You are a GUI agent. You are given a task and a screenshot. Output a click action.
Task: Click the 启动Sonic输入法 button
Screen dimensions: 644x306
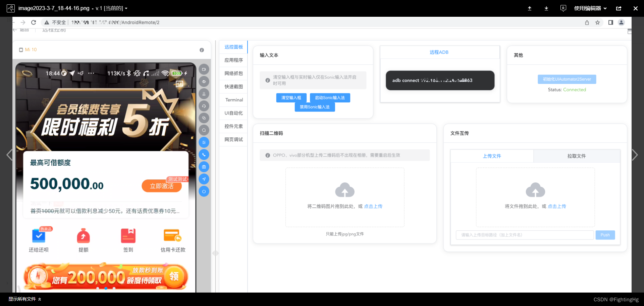click(330, 98)
